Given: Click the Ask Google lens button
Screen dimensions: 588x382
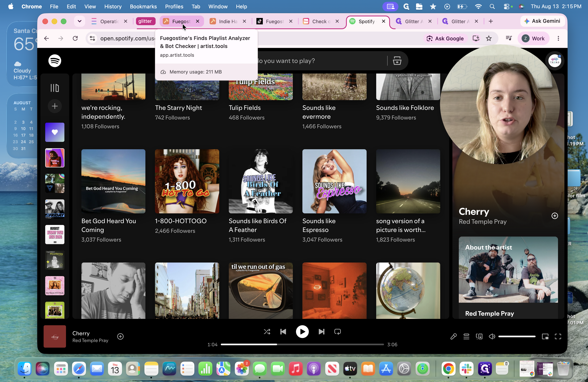Looking at the screenshot, I should tap(445, 38).
